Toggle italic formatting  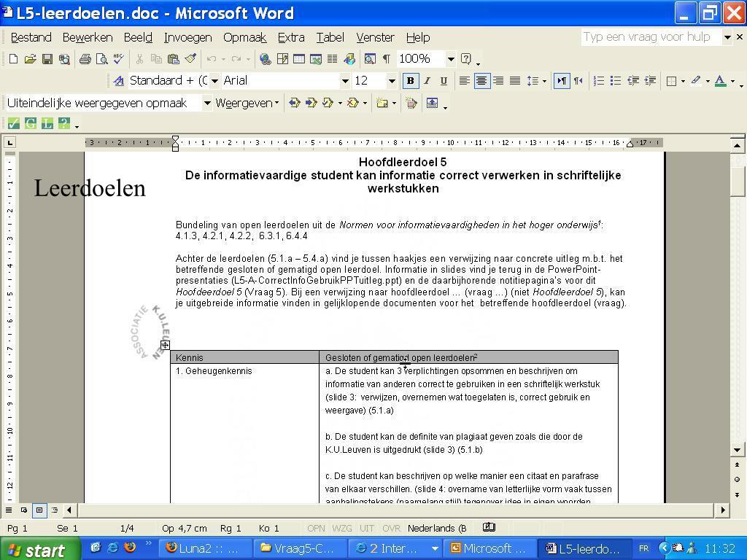tap(427, 81)
